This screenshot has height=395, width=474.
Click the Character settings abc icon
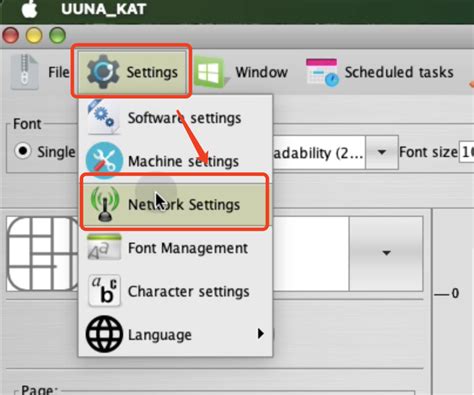coord(104,291)
